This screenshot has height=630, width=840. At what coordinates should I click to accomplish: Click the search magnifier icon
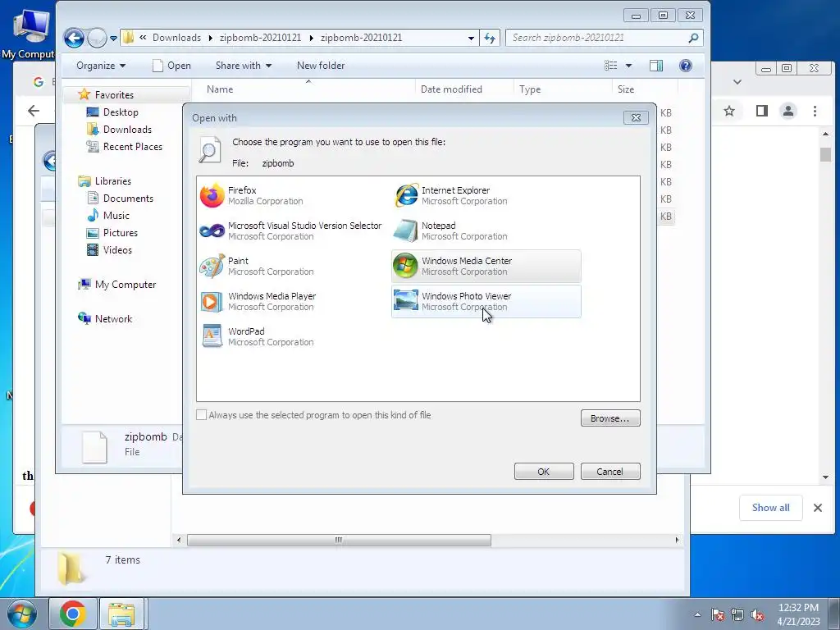pos(694,38)
